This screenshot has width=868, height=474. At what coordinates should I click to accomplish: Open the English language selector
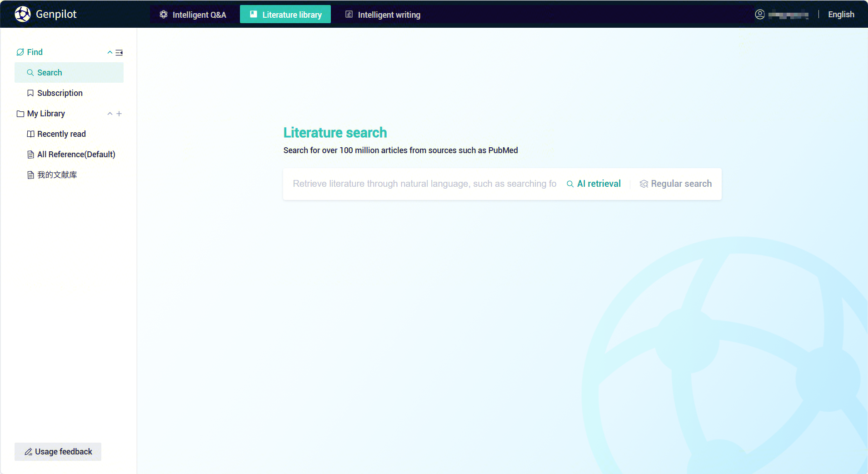(841, 15)
